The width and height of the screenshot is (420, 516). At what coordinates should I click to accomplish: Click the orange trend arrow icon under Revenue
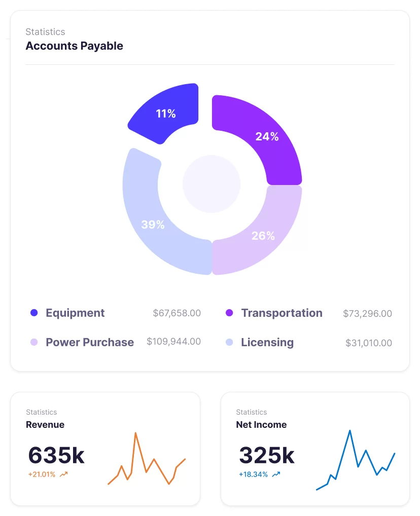pyautogui.click(x=64, y=474)
